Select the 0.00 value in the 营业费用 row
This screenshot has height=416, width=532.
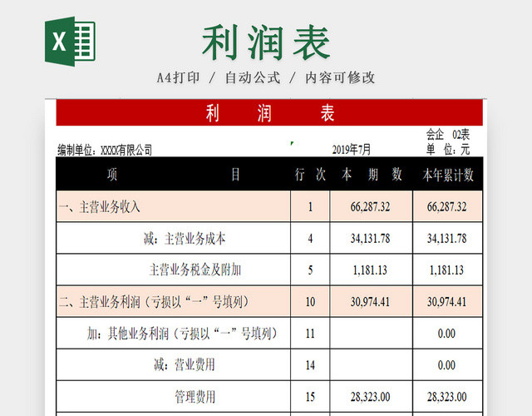[447, 365]
